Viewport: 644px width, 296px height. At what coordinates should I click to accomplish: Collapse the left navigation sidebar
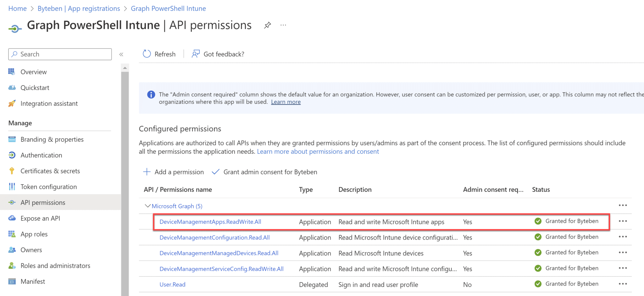click(x=121, y=54)
